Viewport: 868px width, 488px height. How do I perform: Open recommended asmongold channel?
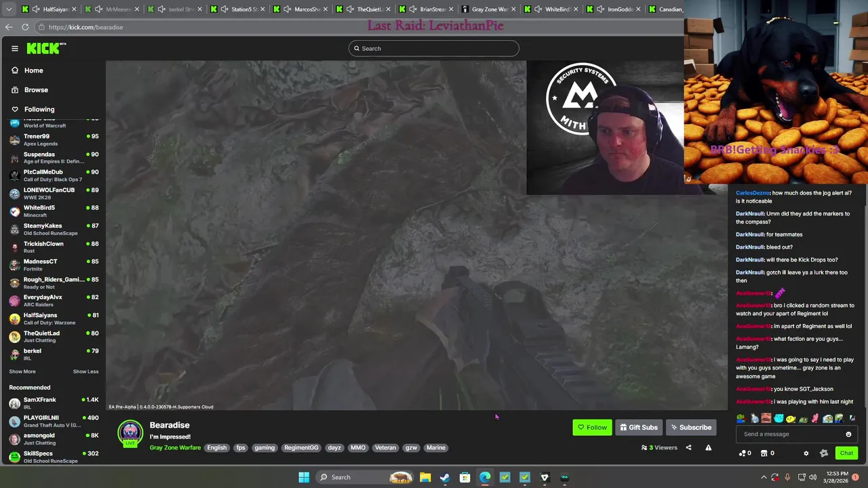[54, 439]
